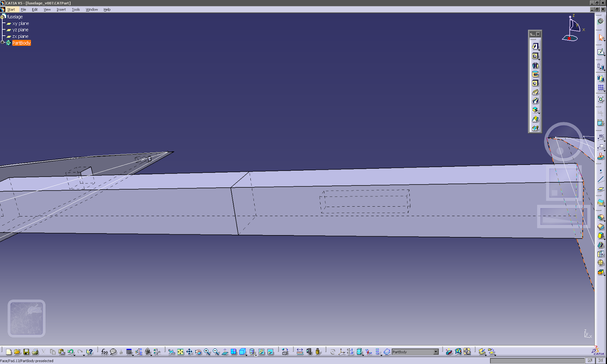
Task: Select Pocket tool in floating toolbar
Action: [535, 56]
